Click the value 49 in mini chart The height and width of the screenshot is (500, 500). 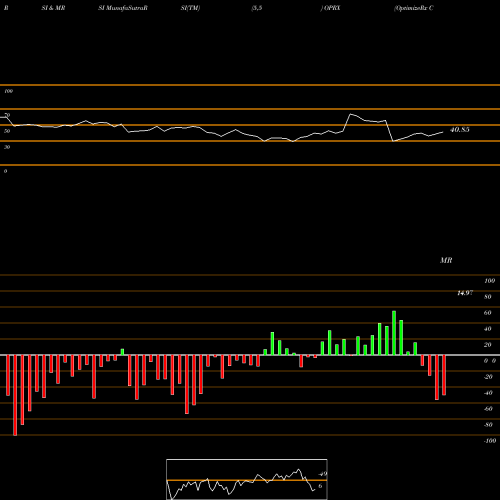323,474
